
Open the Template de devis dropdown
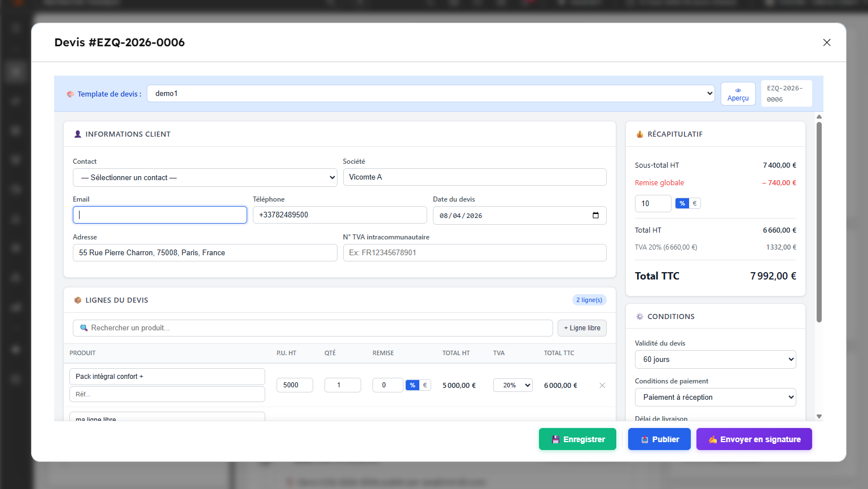pyautogui.click(x=431, y=94)
